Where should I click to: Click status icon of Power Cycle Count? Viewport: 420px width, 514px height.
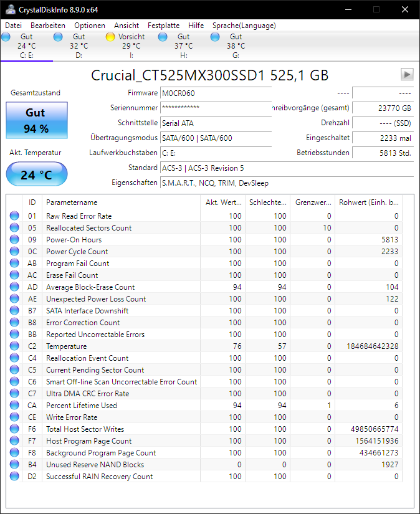point(14,251)
